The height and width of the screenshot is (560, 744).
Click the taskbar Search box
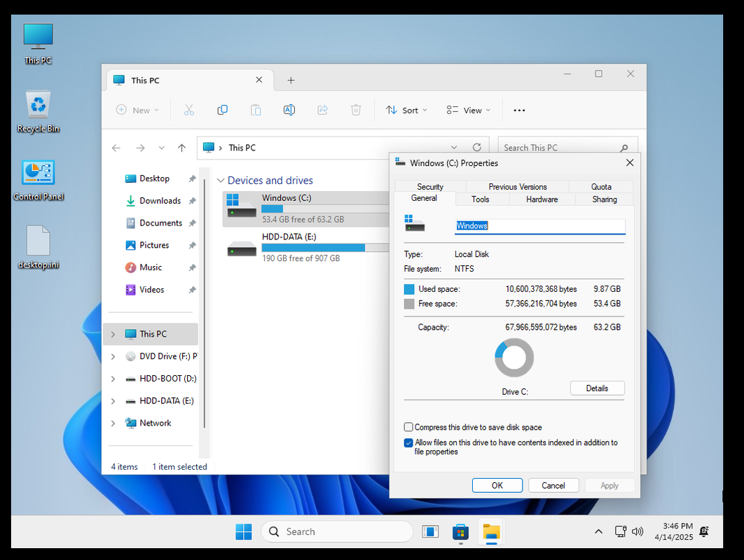click(337, 531)
